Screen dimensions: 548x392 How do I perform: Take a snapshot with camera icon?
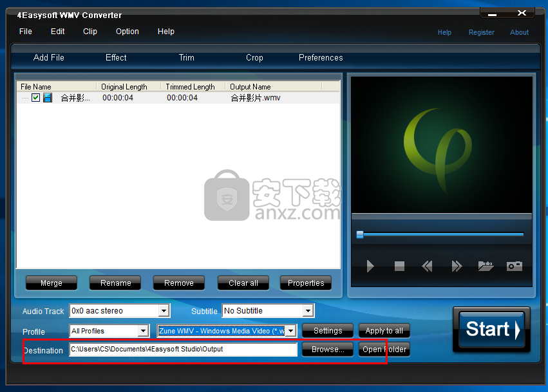[515, 266]
